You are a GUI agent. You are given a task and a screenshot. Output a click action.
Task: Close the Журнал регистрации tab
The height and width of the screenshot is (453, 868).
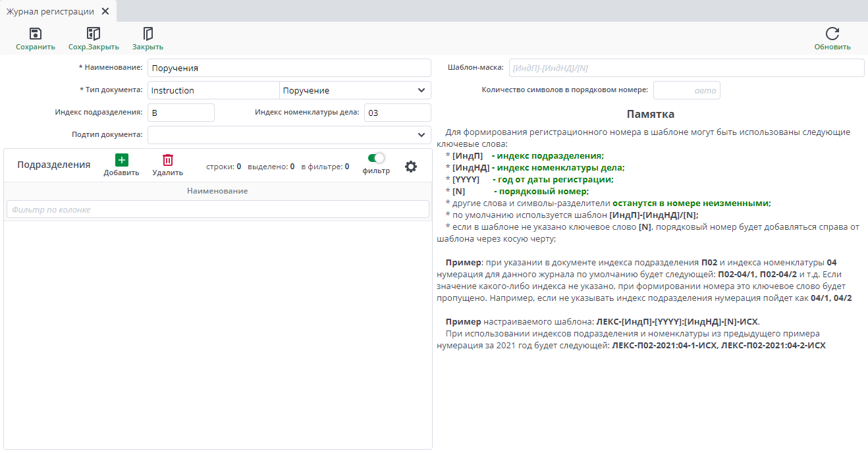(x=105, y=11)
